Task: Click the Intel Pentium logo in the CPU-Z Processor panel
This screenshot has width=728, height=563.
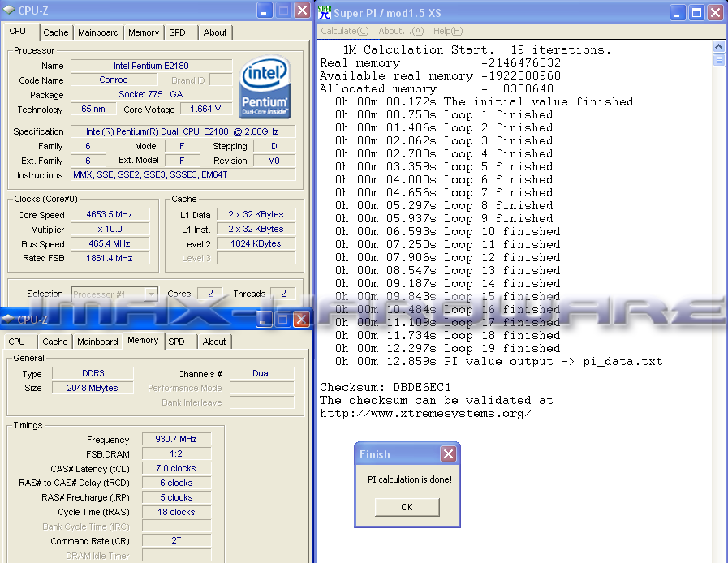Action: tap(265, 87)
